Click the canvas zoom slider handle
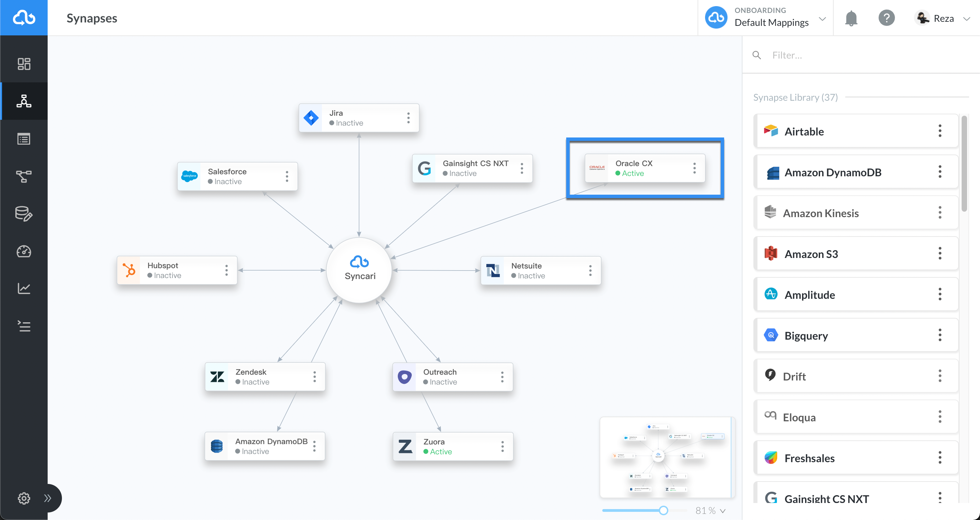The height and width of the screenshot is (520, 980). coord(663,510)
